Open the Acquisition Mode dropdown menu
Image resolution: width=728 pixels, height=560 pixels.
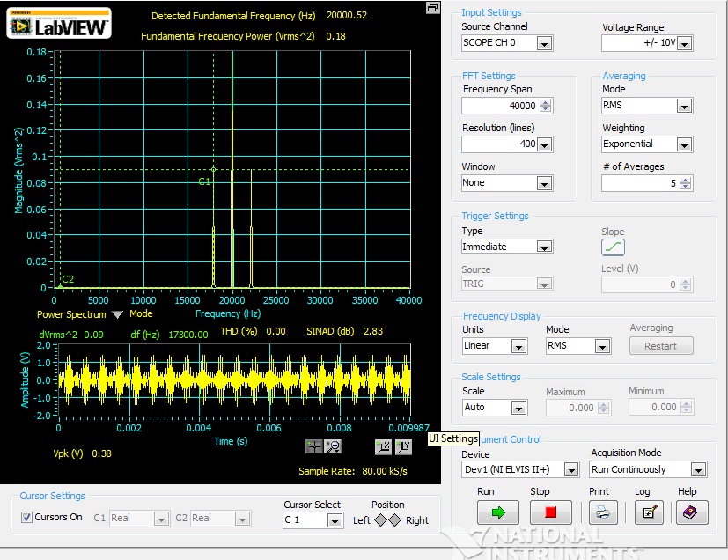tap(698, 470)
